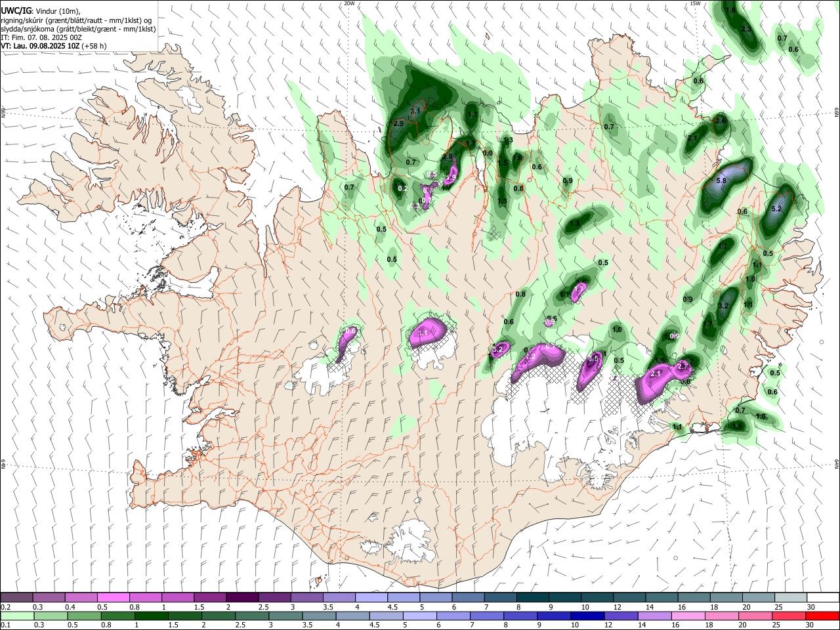Click the '20W' longitude label
The height and width of the screenshot is (630, 840).
(x=349, y=3)
